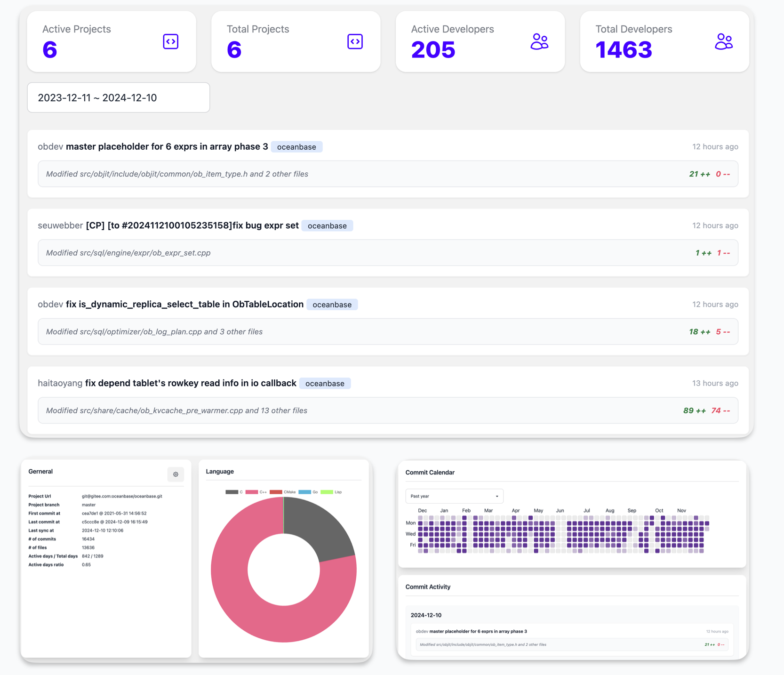
Task: Click the '18 ++' additions count
Action: click(x=700, y=332)
